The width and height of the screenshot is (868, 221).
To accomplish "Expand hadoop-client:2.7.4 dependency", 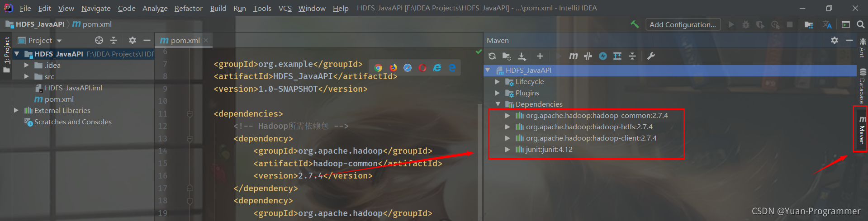I will (508, 138).
